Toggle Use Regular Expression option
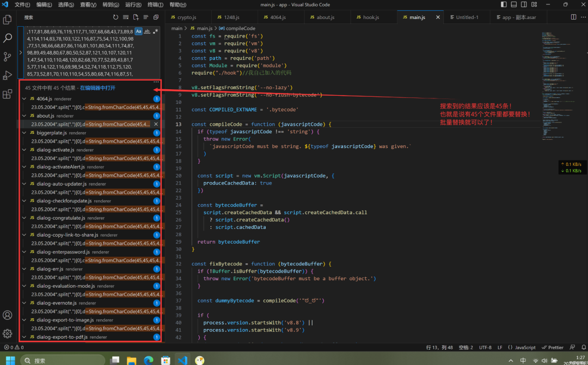Viewport: 588px width, 365px height. coord(156,32)
